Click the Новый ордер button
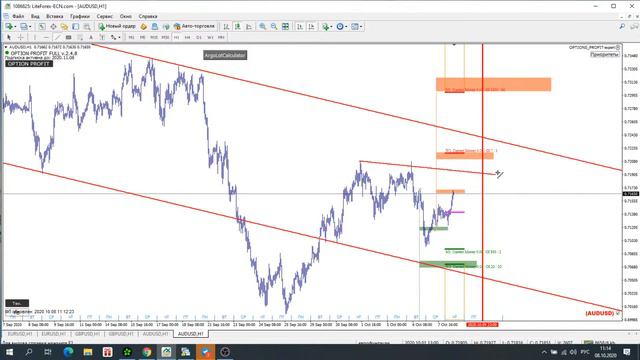640x360 pixels. click(x=117, y=27)
